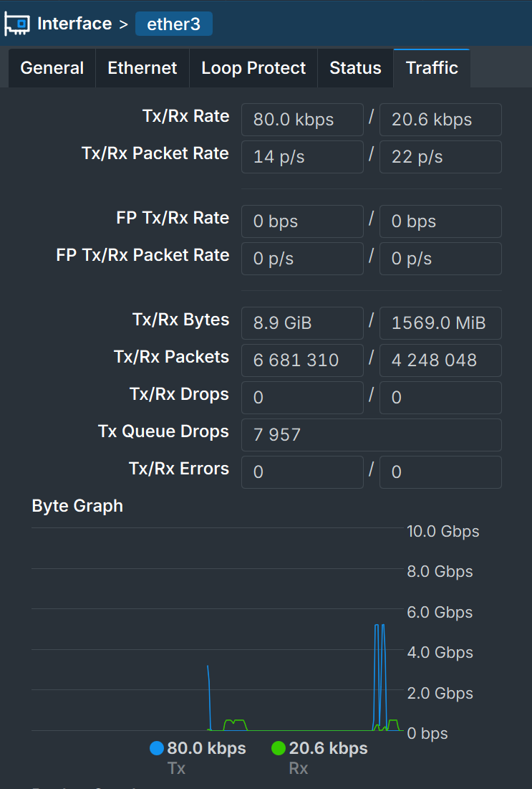
Task: Click the Rx Rate 20.6 kbps field
Action: tap(440, 120)
